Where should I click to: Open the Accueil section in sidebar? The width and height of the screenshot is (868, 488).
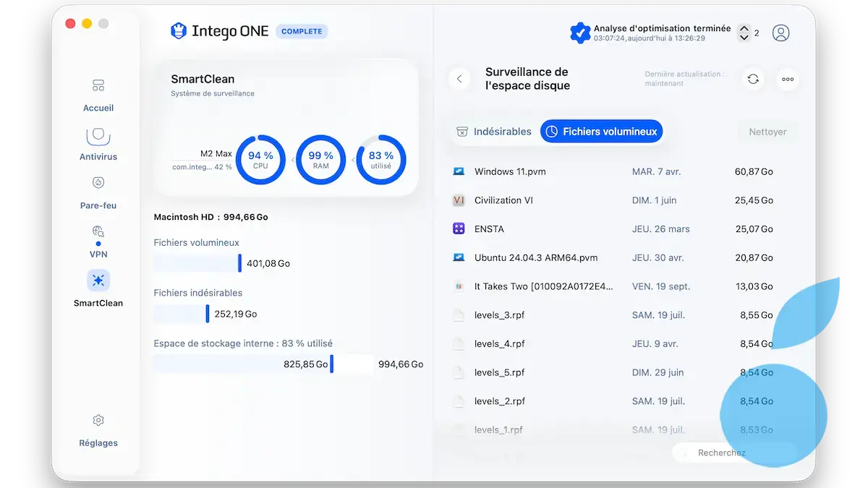pyautogui.click(x=98, y=95)
